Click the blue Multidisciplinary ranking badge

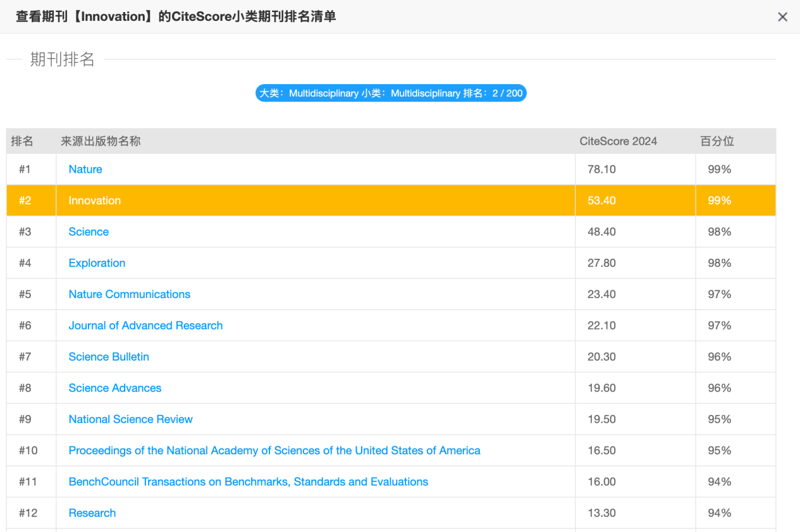coord(391,94)
